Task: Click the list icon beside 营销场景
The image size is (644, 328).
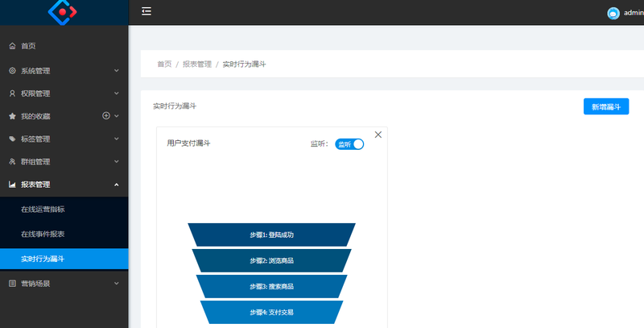Action: [x=12, y=284]
